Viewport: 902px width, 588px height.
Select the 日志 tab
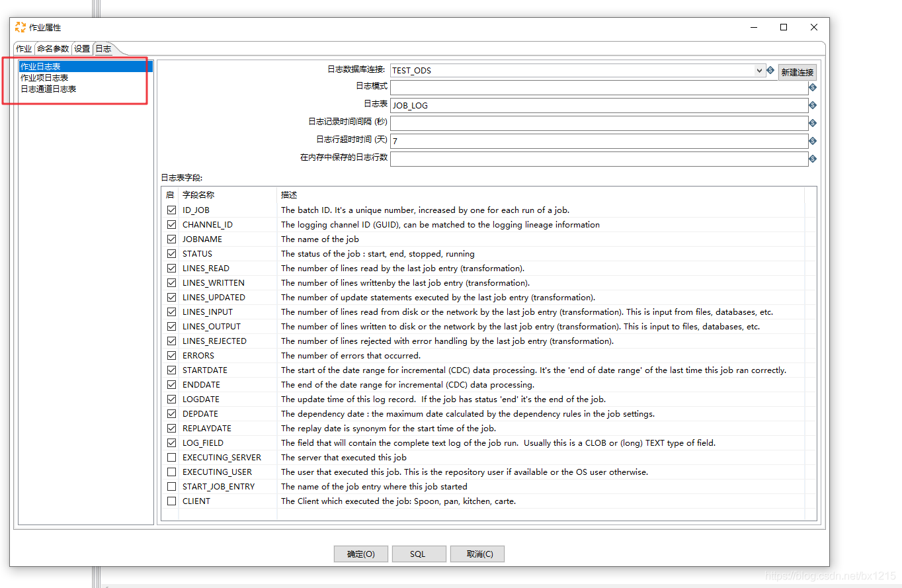pyautogui.click(x=104, y=49)
